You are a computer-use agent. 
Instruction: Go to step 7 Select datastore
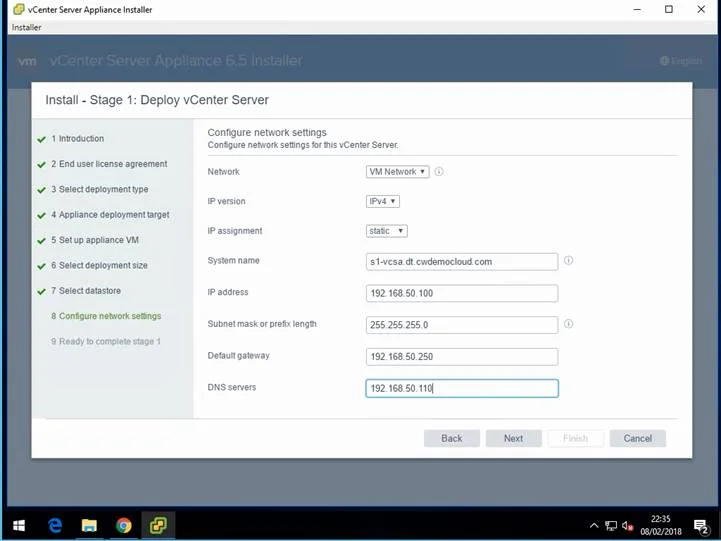tap(86, 291)
